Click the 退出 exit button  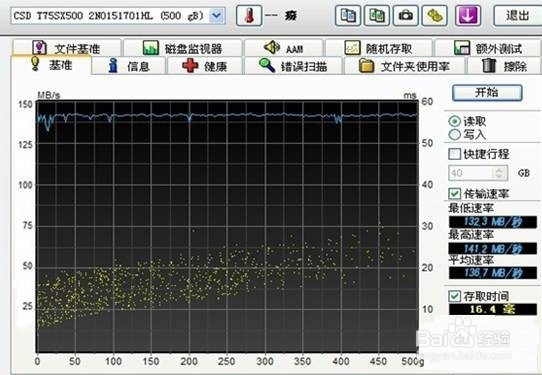(x=517, y=15)
